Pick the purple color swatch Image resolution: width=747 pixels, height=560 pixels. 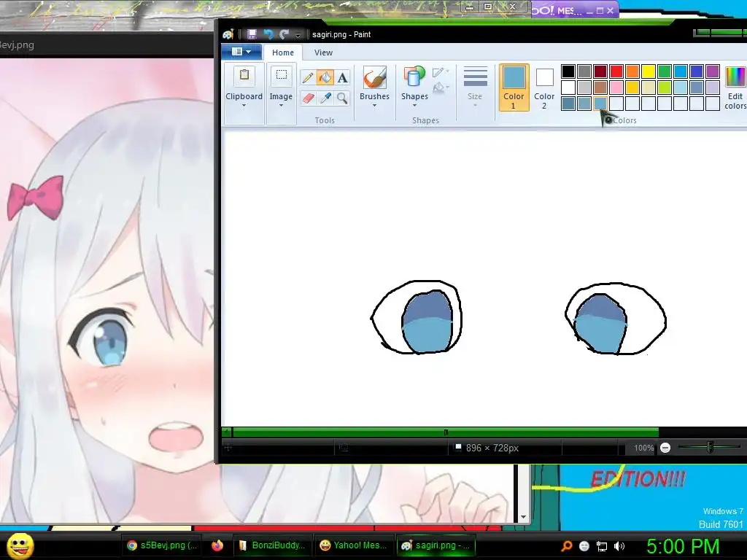[713, 71]
